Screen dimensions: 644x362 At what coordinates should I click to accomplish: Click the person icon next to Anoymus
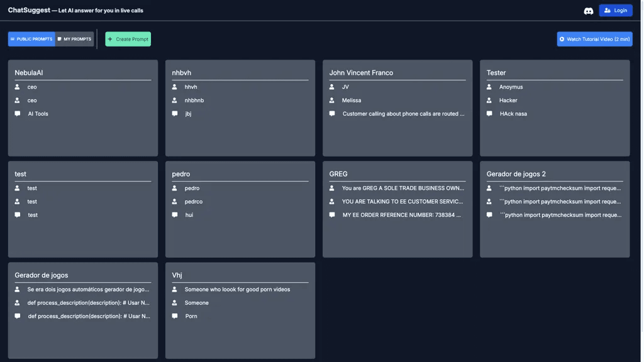tap(489, 87)
